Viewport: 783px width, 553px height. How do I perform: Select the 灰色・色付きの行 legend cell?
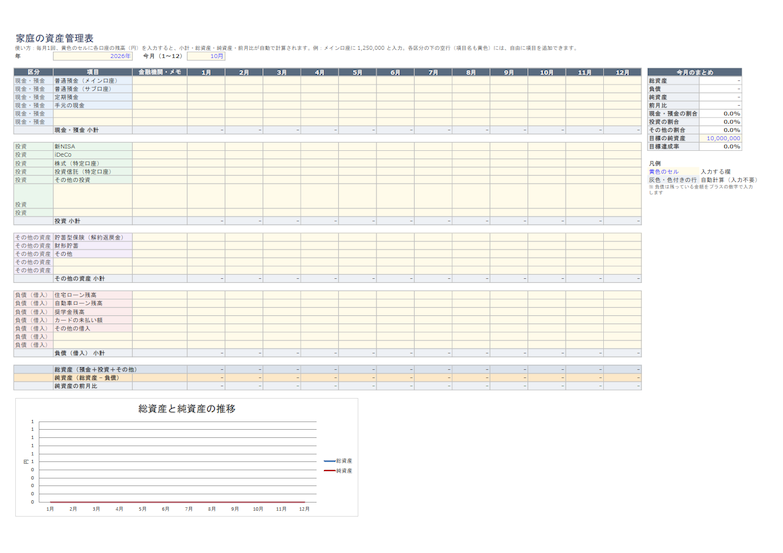673,180
